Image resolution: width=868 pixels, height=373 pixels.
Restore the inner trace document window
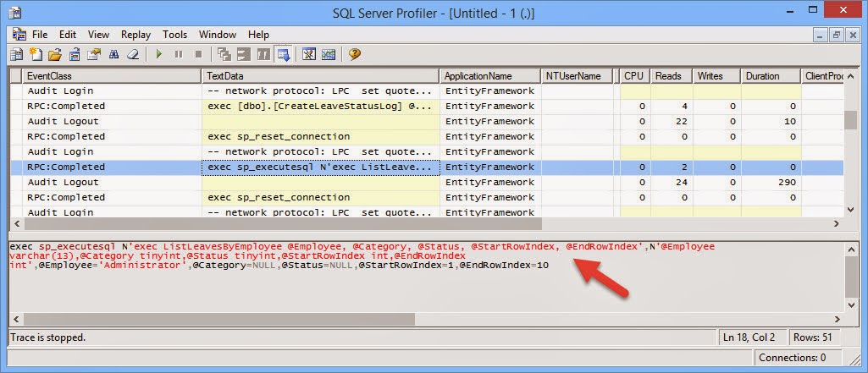tap(837, 35)
